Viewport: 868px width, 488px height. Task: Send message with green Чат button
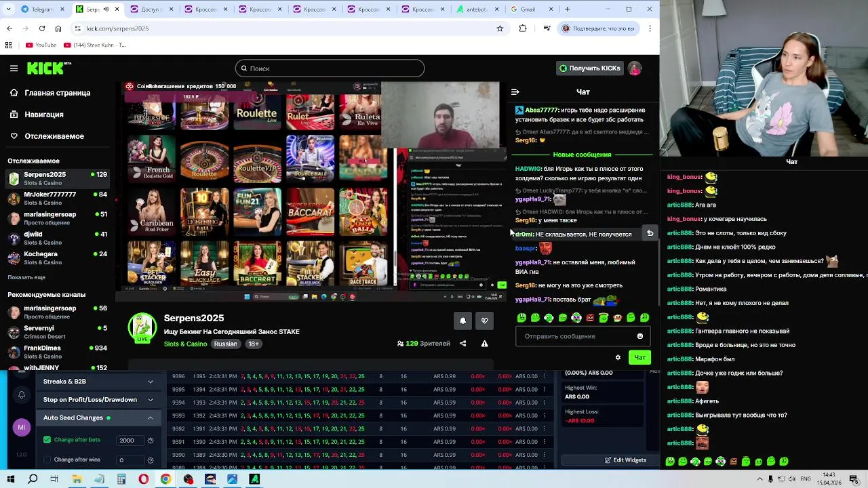[639, 357]
